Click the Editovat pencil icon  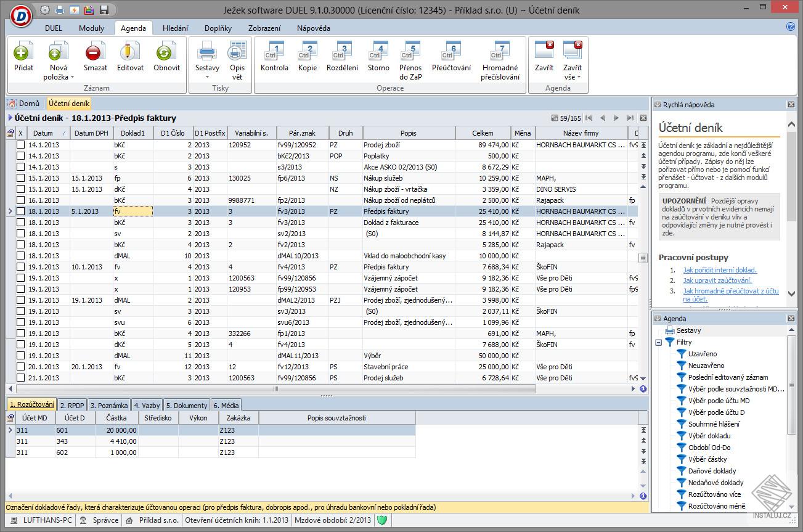(x=130, y=53)
